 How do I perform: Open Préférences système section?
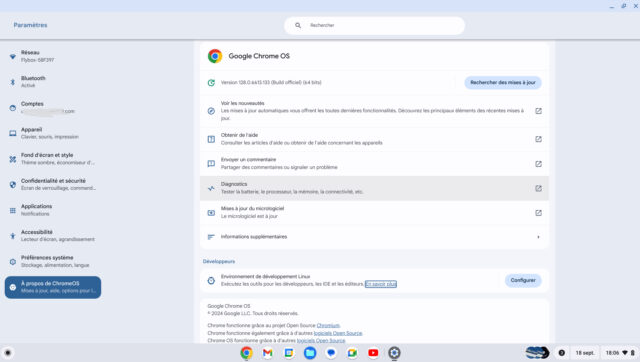tap(53, 262)
